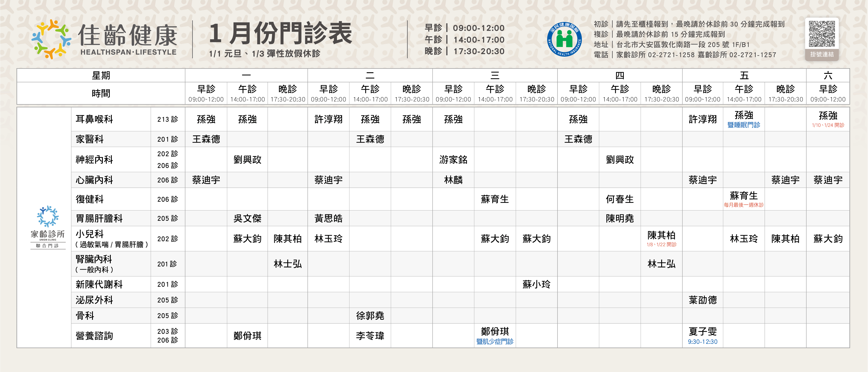Click the 家齡診所 phone number 02-2721-1258
Screen dimensions: 868x372
[671, 55]
